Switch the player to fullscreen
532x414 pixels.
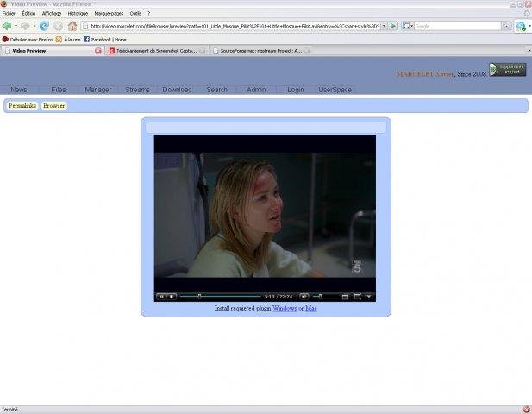[357, 297]
